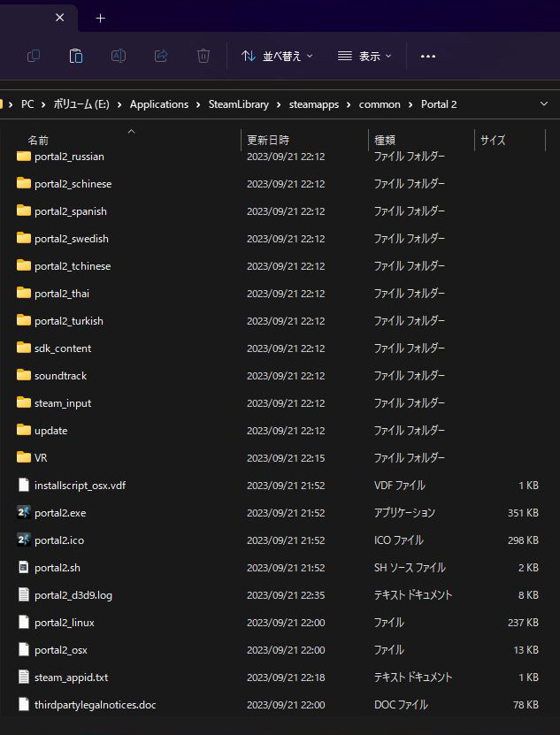Screen dimensions: 560x735
Task: Click the SH ソース ファイル type cell
Action: coord(410,568)
